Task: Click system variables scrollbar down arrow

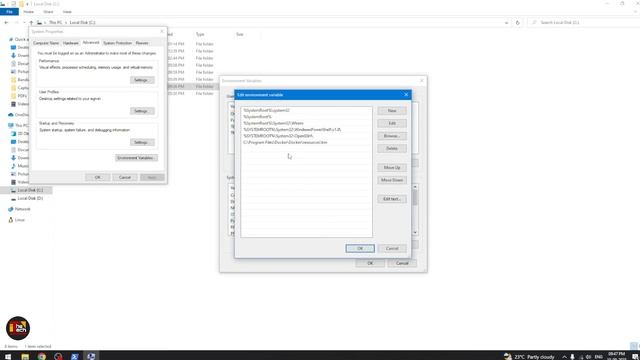Action: [415, 233]
